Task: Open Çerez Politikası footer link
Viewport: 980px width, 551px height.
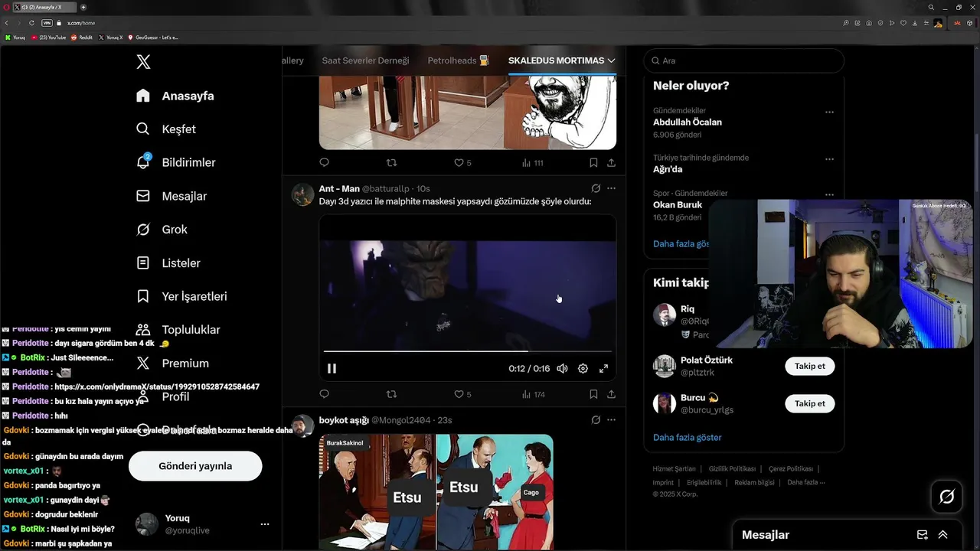Action: (791, 469)
